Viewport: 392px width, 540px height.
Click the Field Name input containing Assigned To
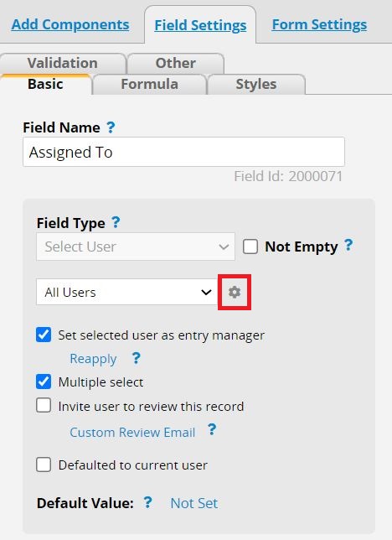click(183, 152)
